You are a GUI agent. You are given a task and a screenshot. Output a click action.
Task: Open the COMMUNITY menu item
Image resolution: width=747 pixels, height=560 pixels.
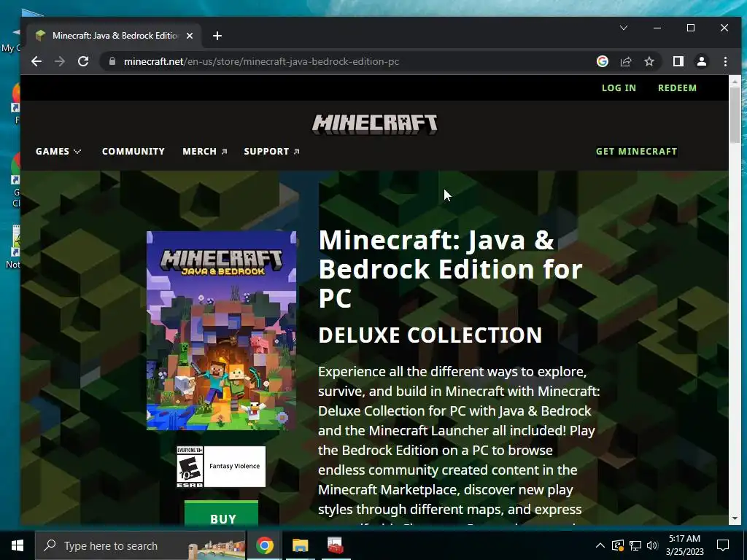tap(133, 152)
